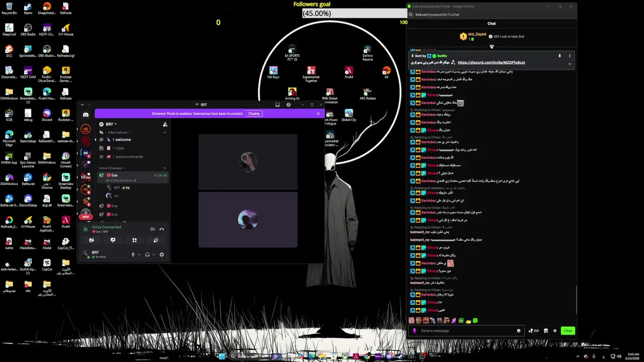Open Kick chat settings gear
This screenshot has width=644, height=362.
[555, 330]
